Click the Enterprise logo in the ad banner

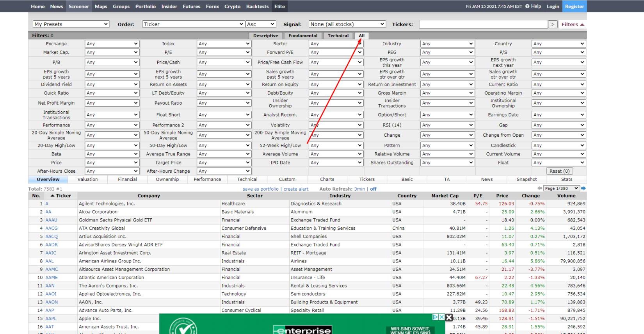(302, 330)
